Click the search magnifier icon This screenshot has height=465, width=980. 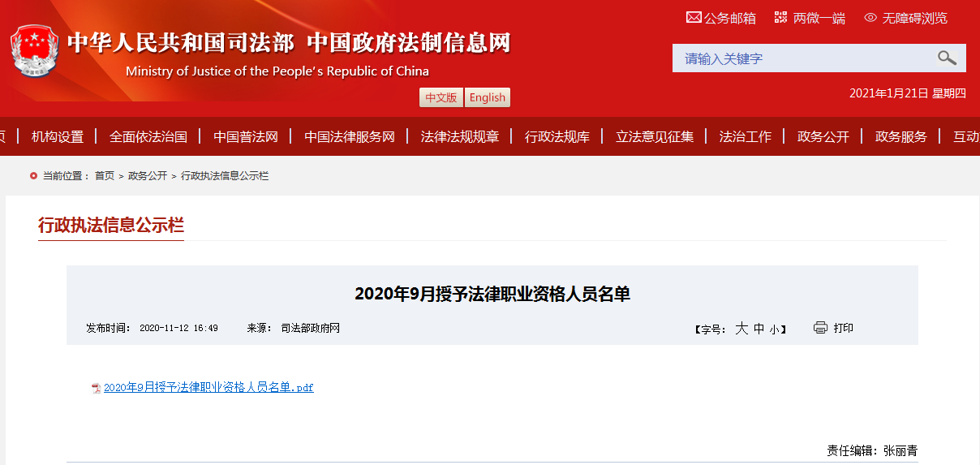(946, 58)
